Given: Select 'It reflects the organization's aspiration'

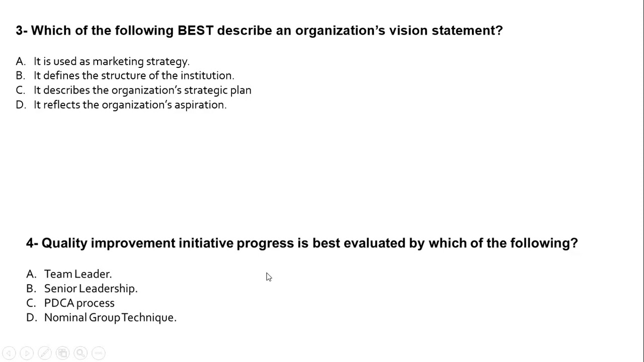Looking at the screenshot, I should pyautogui.click(x=130, y=105).
